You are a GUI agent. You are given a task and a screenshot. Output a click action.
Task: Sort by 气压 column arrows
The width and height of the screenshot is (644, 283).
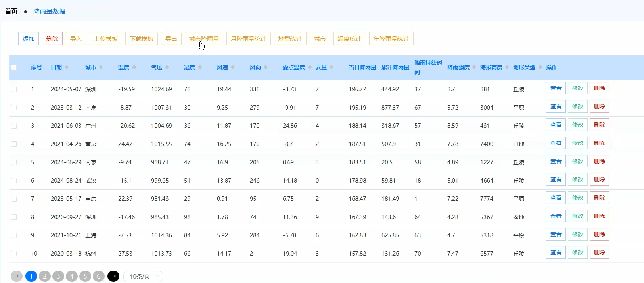167,67
